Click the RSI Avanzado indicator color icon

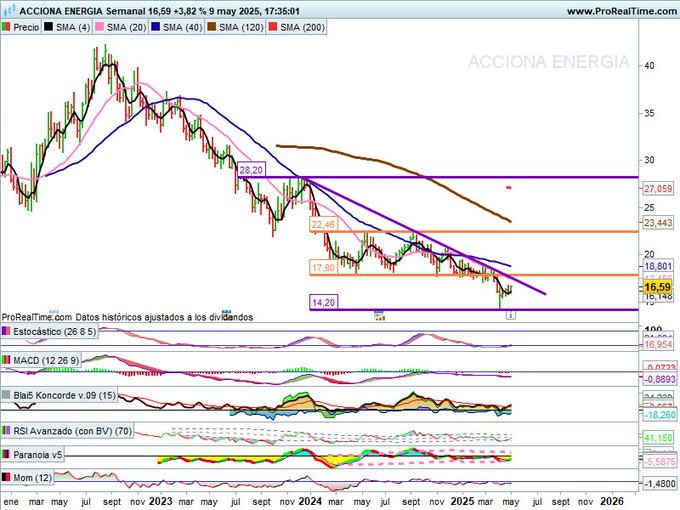(6, 431)
